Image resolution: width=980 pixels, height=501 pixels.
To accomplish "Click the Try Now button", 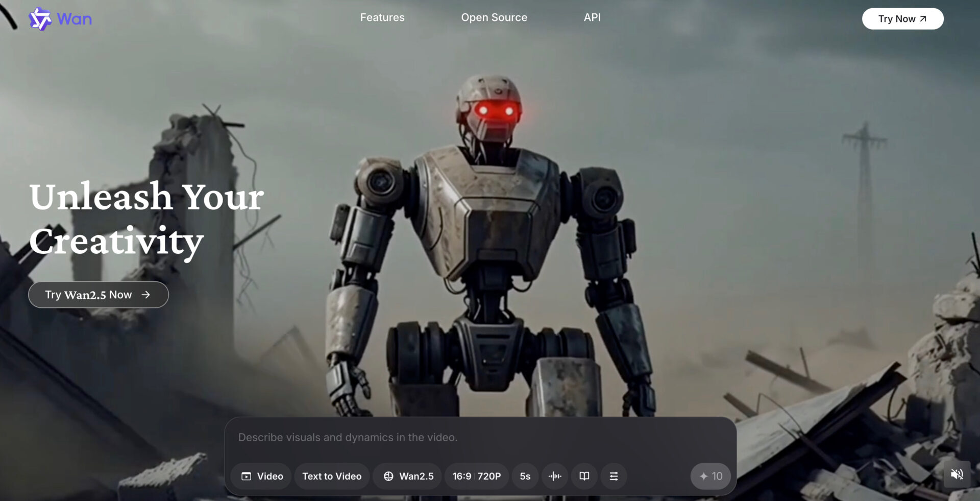I will click(902, 19).
